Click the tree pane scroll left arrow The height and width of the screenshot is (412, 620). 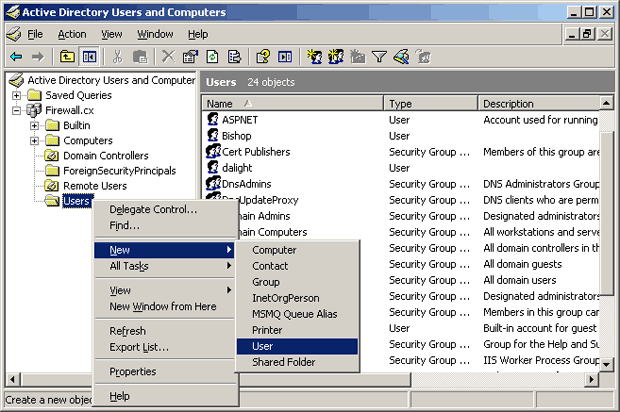[x=13, y=380]
